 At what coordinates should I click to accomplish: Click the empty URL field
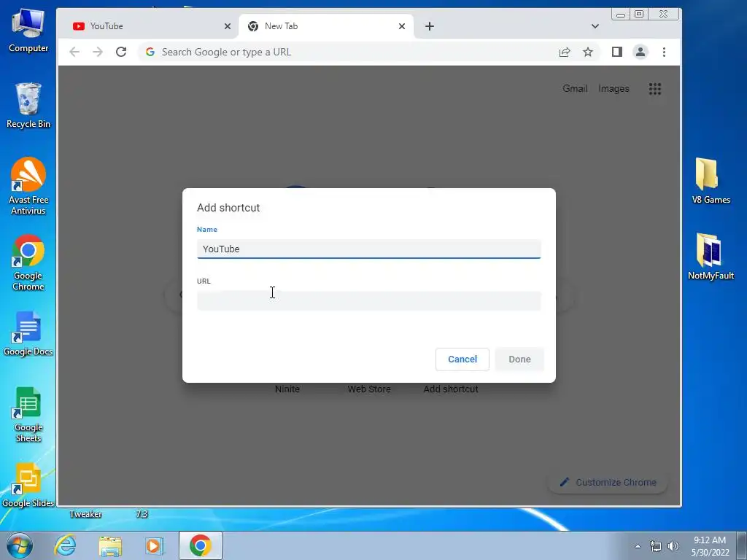click(x=368, y=301)
